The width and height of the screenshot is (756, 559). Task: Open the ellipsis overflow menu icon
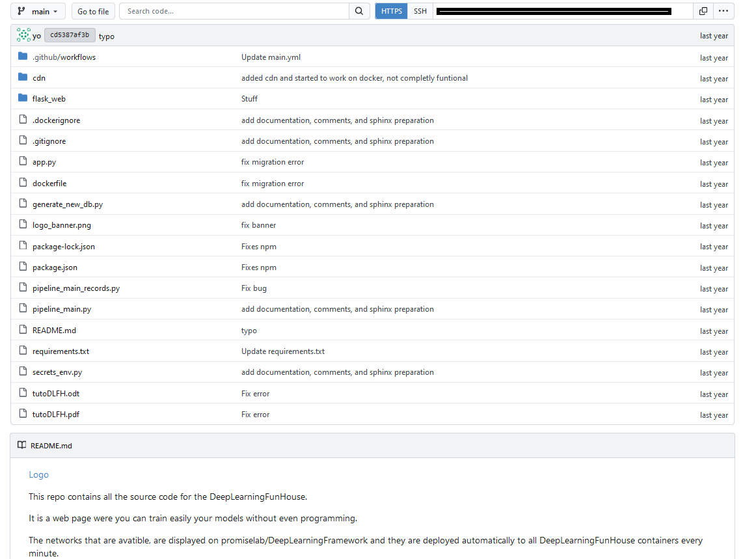(723, 11)
